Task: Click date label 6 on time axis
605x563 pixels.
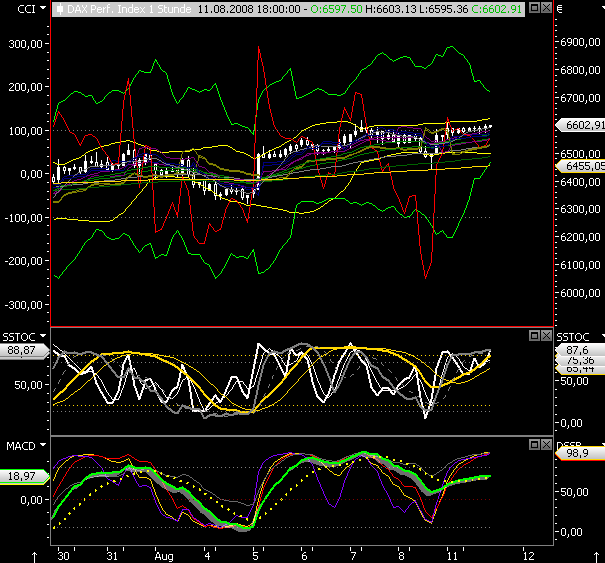Action: click(304, 556)
